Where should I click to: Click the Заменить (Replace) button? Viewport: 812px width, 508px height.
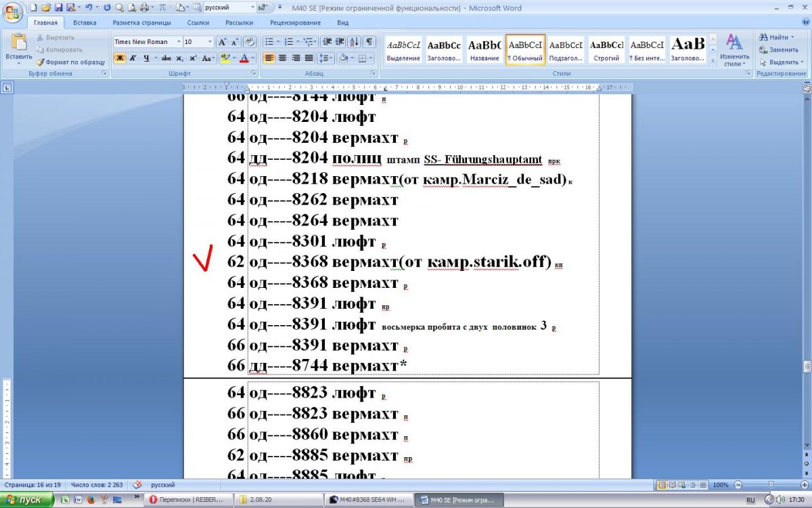[779, 49]
